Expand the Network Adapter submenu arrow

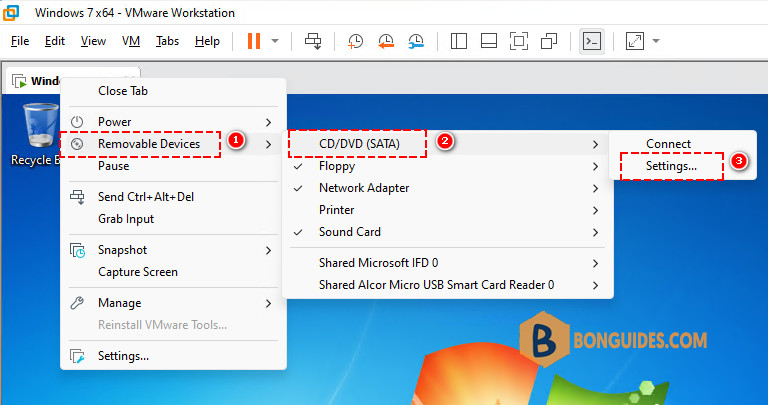(x=595, y=189)
